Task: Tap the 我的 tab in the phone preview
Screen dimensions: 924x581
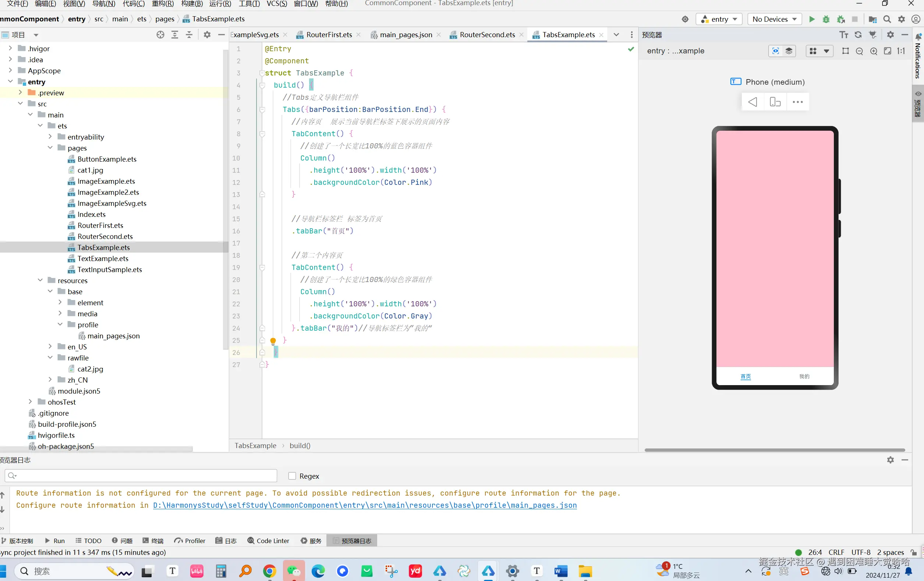Action: 804,376
